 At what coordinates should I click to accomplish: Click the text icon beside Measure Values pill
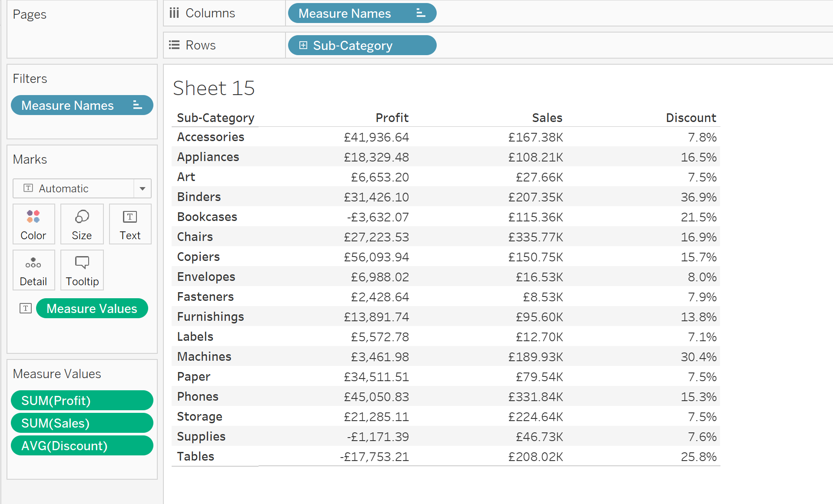pyautogui.click(x=26, y=308)
